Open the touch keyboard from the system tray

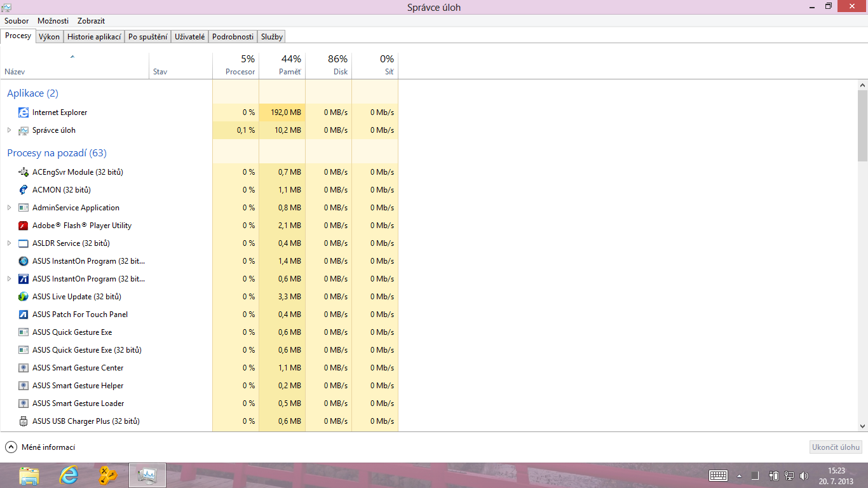pyautogui.click(x=718, y=476)
